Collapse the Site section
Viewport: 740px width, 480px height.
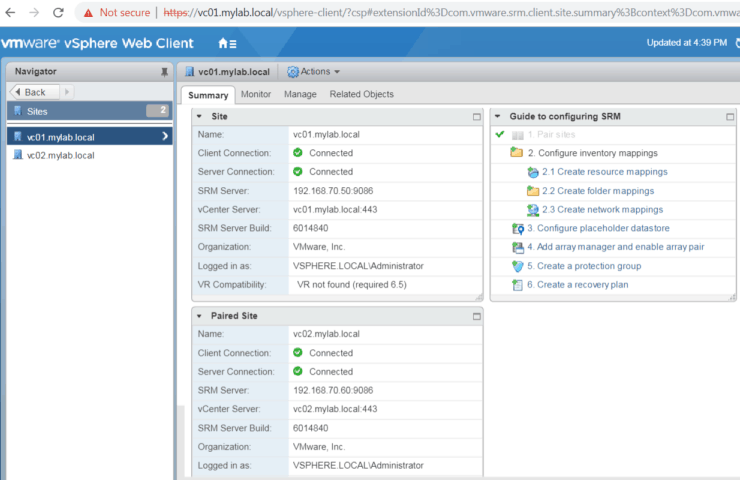pos(199,117)
